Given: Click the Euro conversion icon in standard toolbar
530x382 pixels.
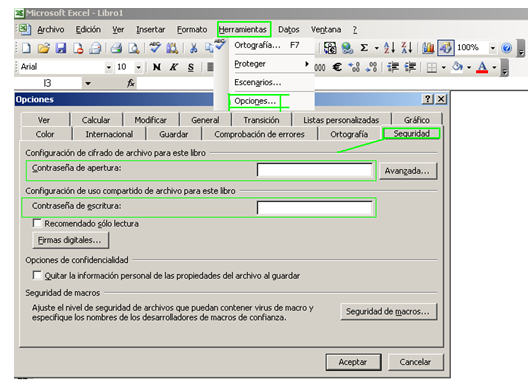Looking at the screenshot, I should (330, 48).
